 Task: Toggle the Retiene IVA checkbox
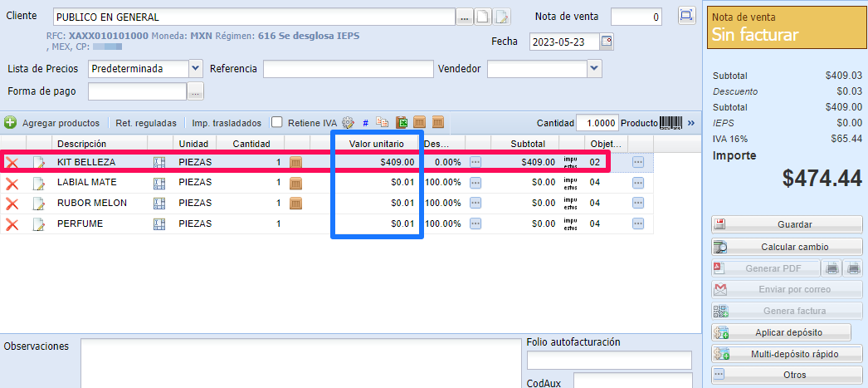(277, 122)
